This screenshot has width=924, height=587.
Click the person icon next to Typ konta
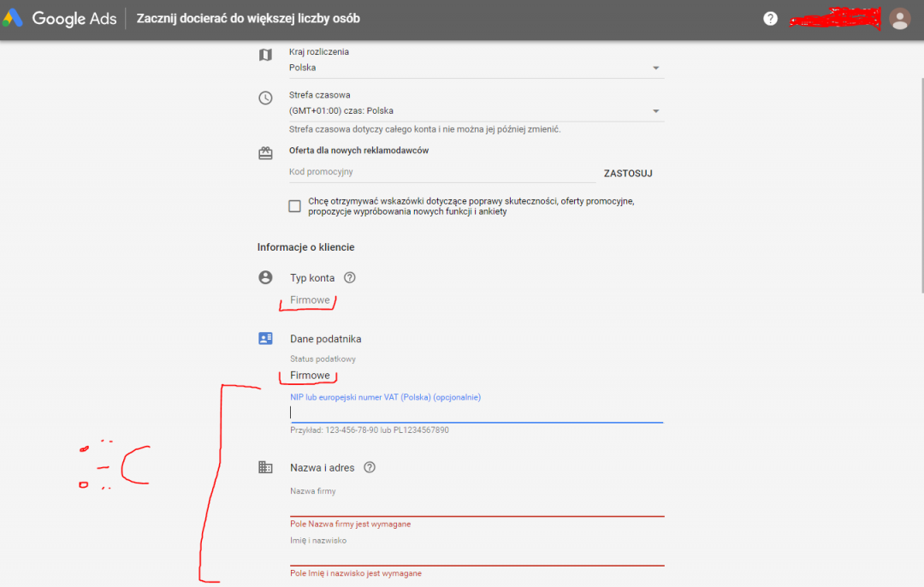pyautogui.click(x=265, y=278)
